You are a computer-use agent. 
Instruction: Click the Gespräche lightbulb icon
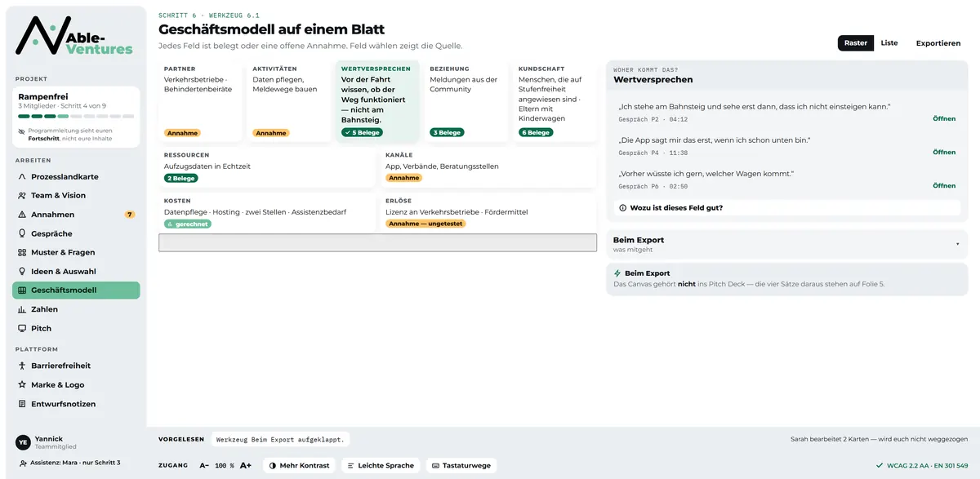tap(23, 233)
